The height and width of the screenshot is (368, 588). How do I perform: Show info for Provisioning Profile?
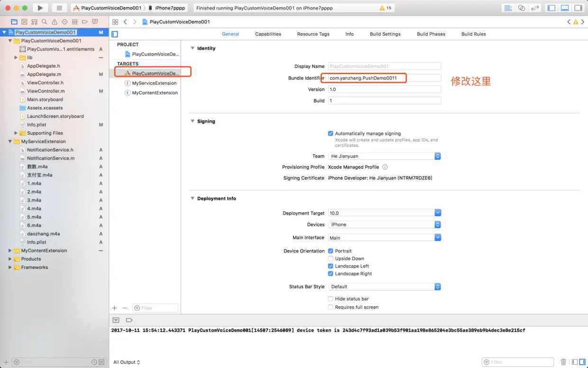385,167
